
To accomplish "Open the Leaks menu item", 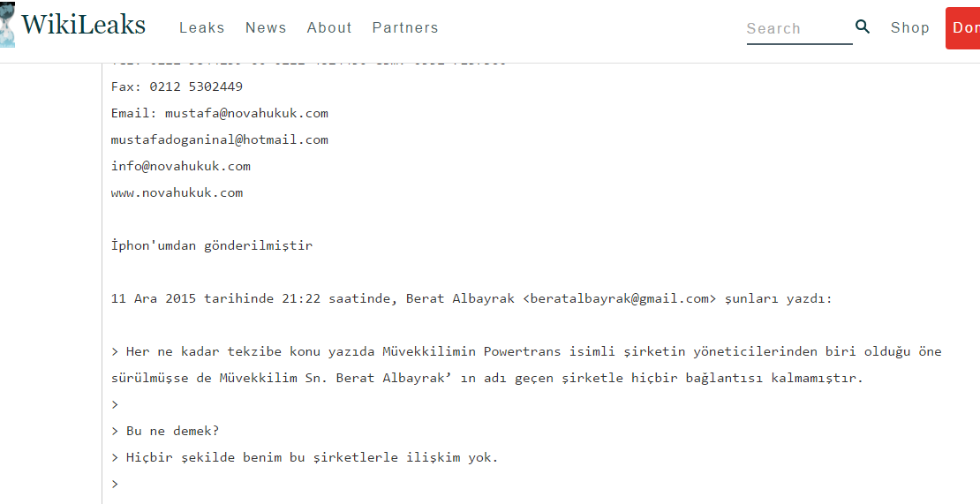I will pyautogui.click(x=202, y=27).
